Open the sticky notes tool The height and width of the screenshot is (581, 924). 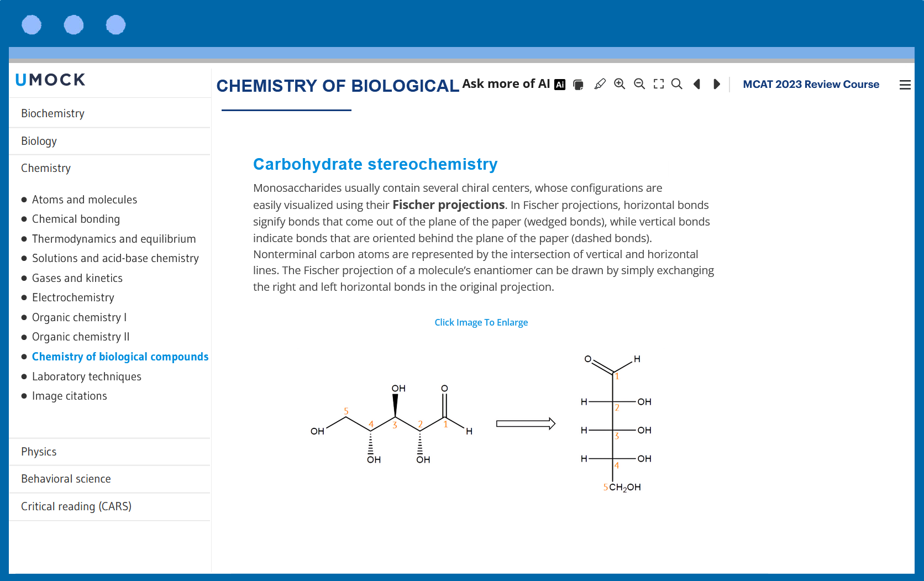tap(578, 85)
